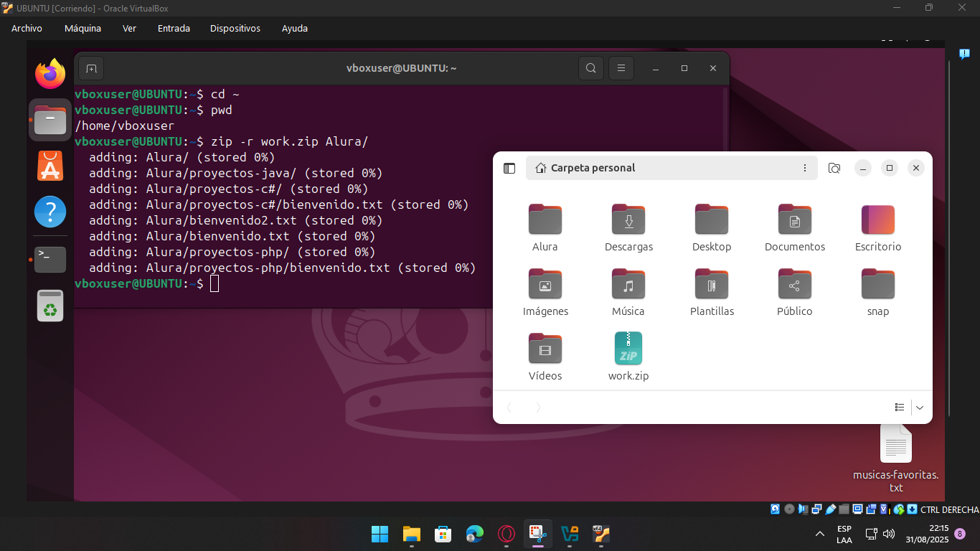Click the optical disk status icon

point(789,509)
